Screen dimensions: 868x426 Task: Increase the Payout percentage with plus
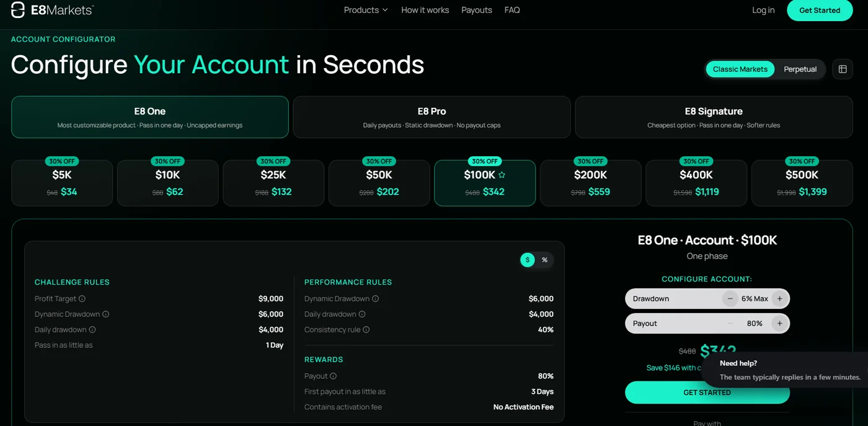tap(779, 324)
